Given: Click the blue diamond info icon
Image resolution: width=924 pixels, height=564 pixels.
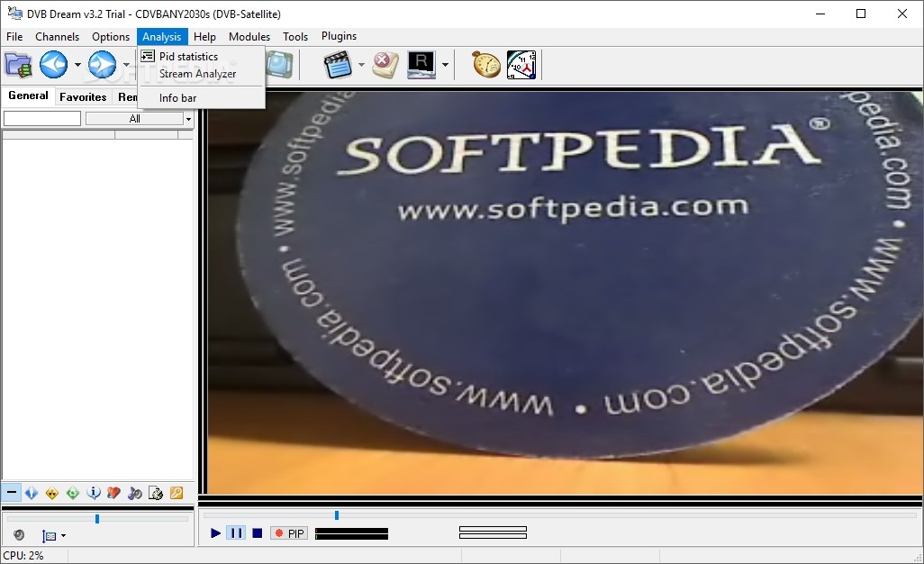Looking at the screenshot, I should tap(32, 493).
